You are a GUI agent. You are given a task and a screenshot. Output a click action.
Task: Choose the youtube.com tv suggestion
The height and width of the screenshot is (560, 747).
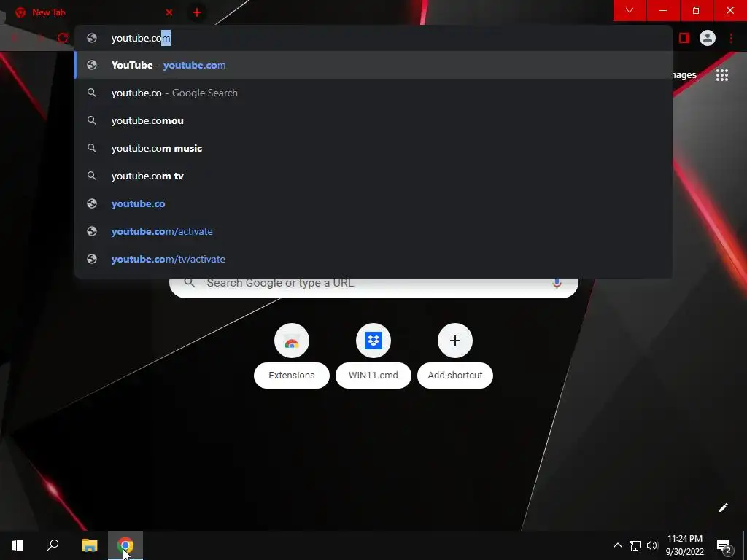click(373, 176)
